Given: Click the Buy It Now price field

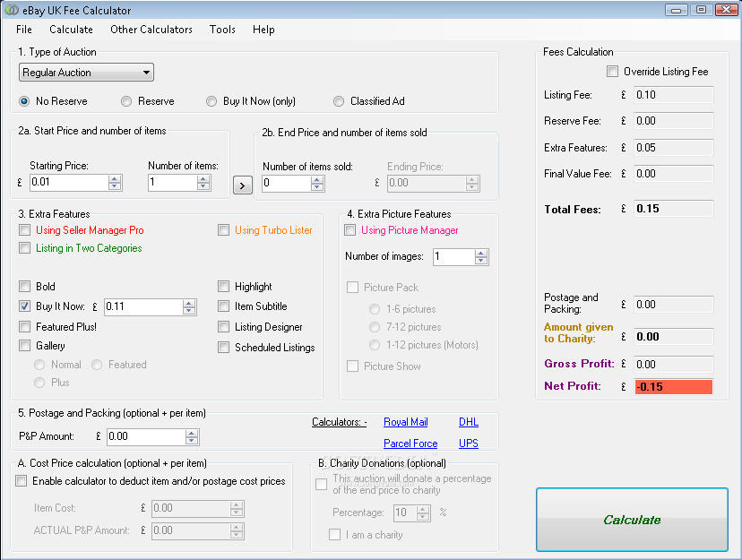Looking at the screenshot, I should (x=143, y=307).
